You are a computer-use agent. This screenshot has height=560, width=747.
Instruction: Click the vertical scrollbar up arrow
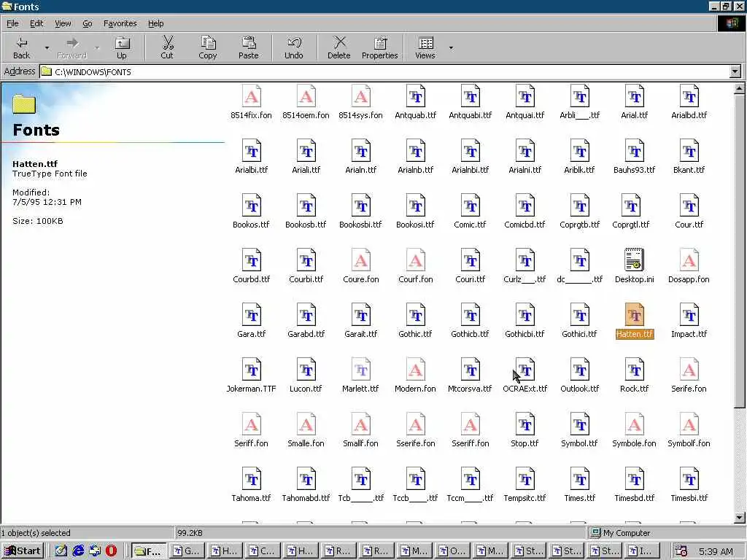(x=740, y=88)
